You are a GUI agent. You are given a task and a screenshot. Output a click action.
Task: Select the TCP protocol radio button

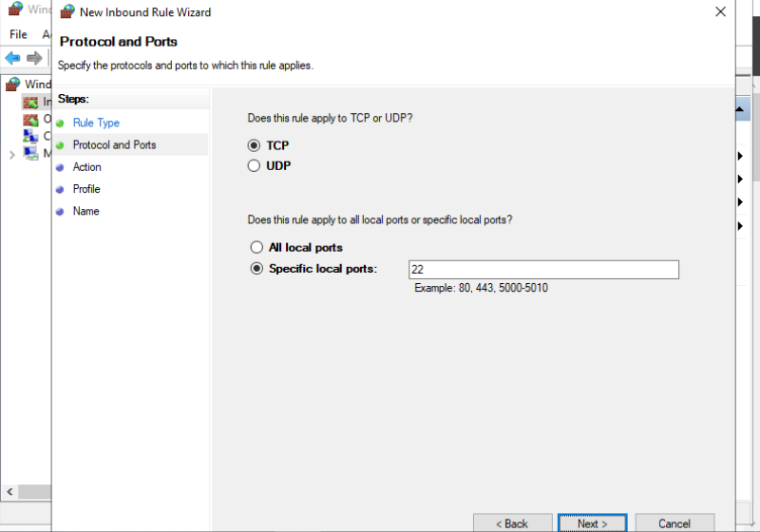point(254,145)
